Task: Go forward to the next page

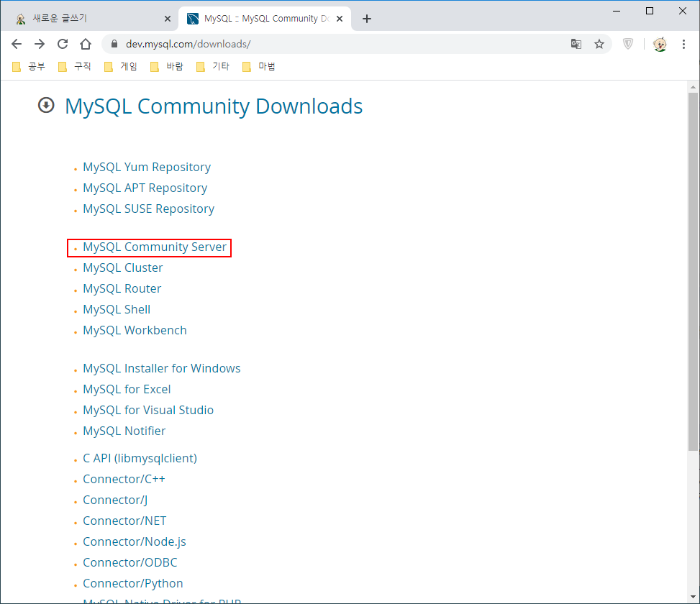Action: tap(40, 44)
